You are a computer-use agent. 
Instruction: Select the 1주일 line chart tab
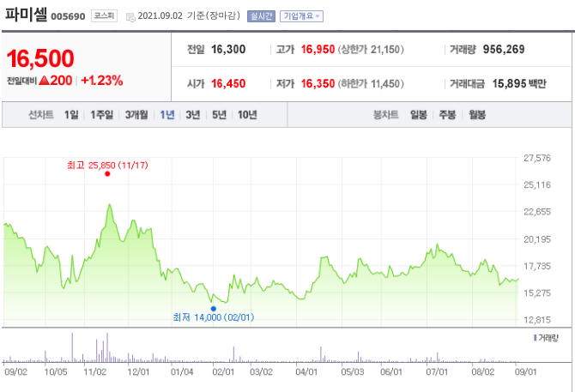click(x=102, y=115)
